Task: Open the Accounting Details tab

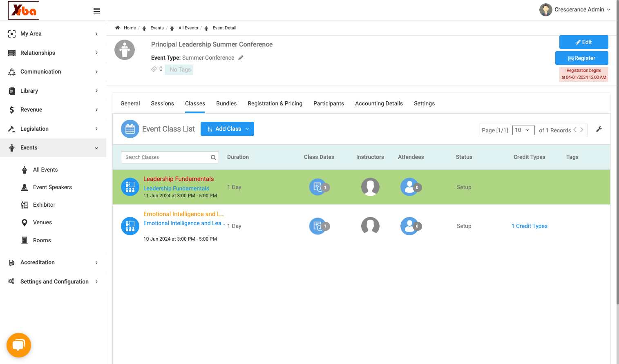Action: pyautogui.click(x=379, y=103)
